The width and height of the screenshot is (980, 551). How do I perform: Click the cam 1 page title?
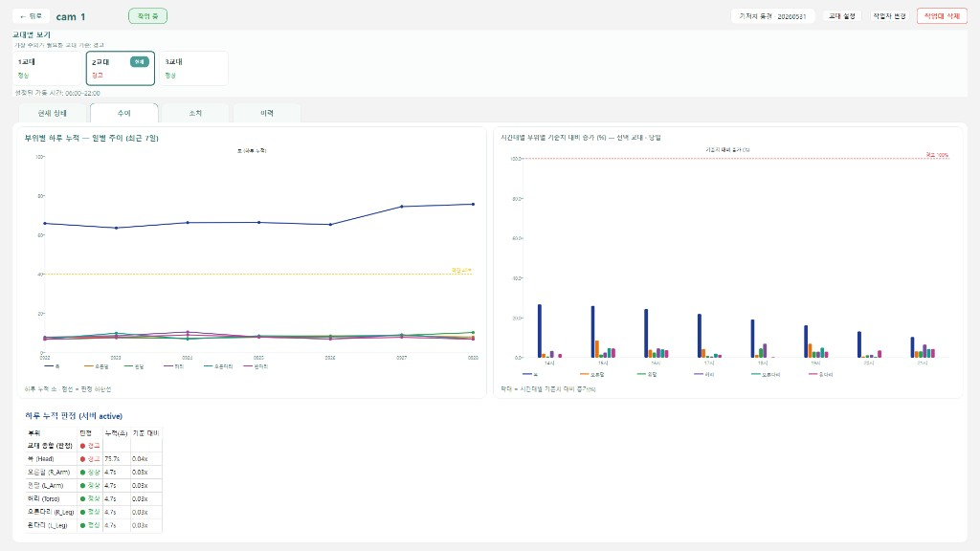[71, 17]
